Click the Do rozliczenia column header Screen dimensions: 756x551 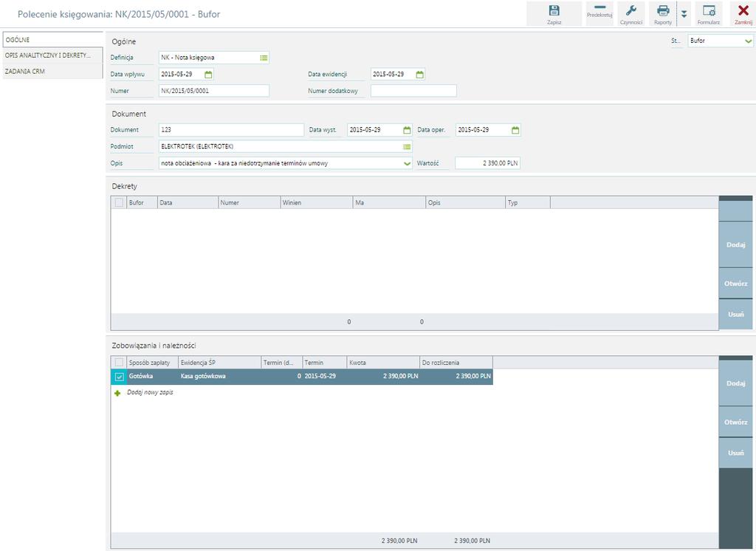456,363
